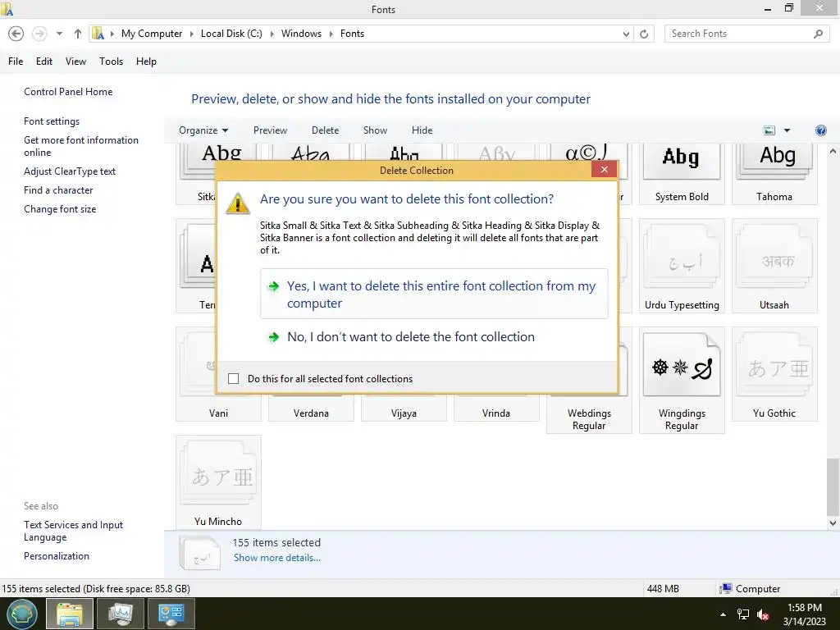Screen dimensions: 840x630
Task: Click the Vrinda font label
Action: tap(496, 413)
